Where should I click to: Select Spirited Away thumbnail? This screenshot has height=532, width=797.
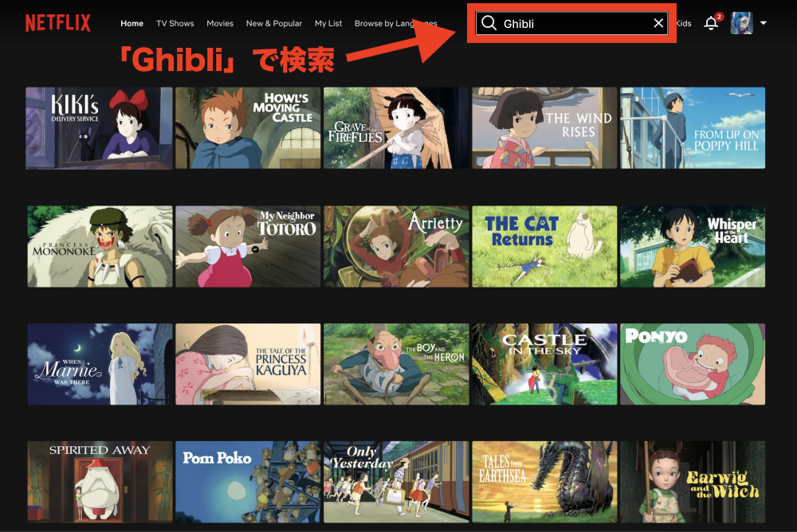(x=100, y=482)
